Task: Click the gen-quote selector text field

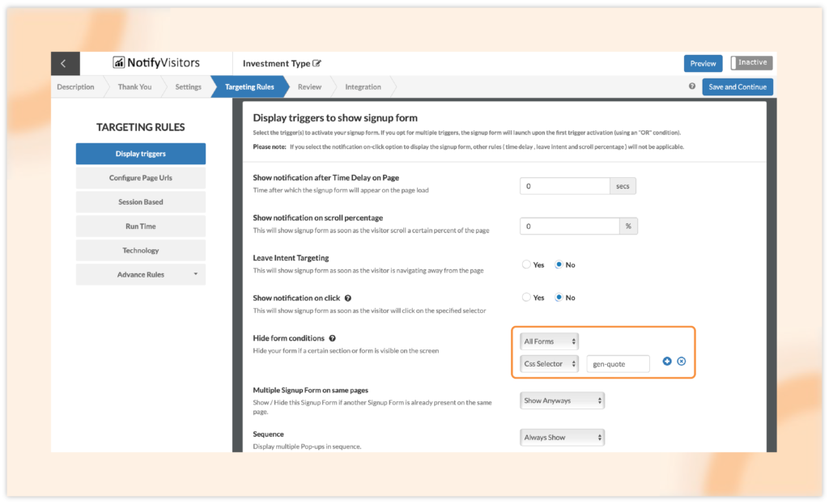Action: point(618,364)
